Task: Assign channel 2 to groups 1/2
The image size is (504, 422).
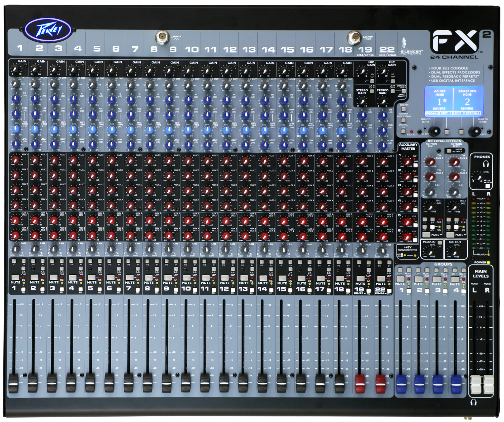Action: coord(33,261)
